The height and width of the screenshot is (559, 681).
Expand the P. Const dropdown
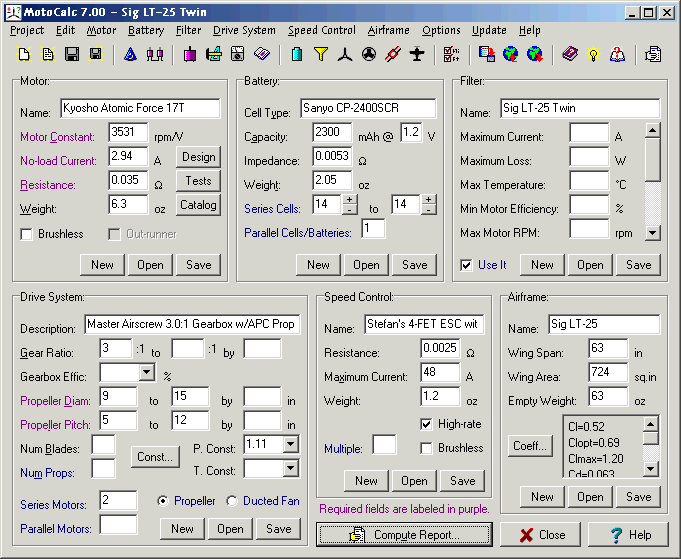click(x=291, y=444)
